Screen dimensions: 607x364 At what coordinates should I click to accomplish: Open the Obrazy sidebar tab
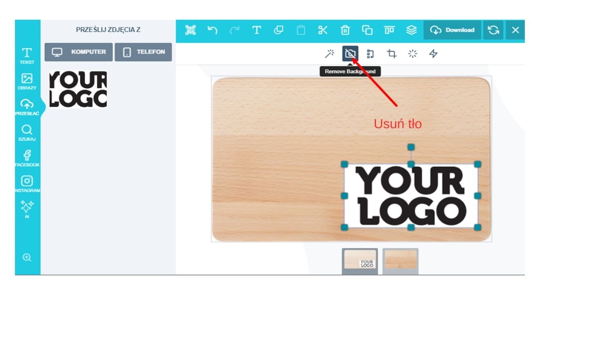[x=27, y=81]
